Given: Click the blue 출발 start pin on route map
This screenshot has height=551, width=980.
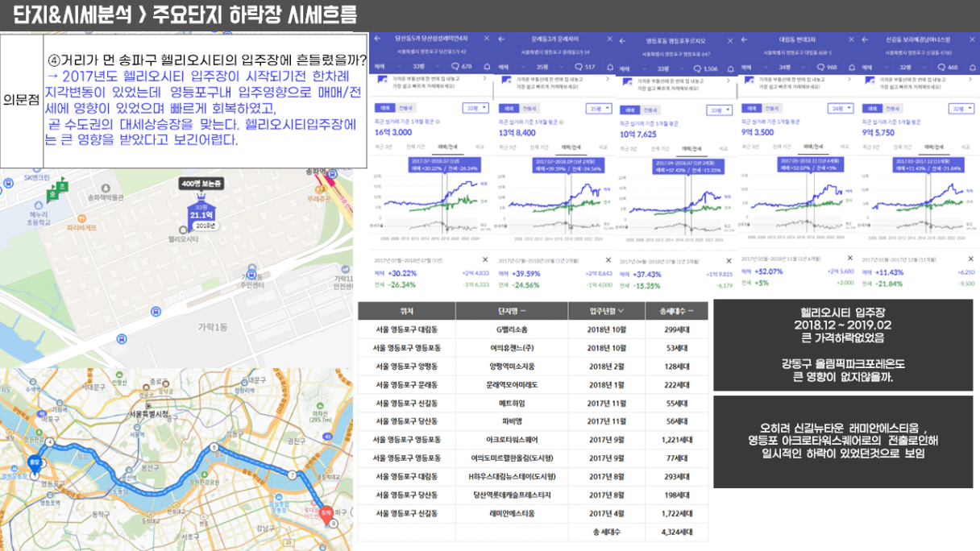Looking at the screenshot, I should point(34,463).
